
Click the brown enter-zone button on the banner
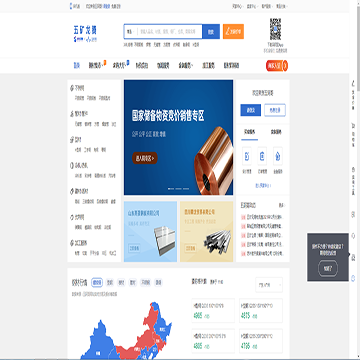pos(145,158)
